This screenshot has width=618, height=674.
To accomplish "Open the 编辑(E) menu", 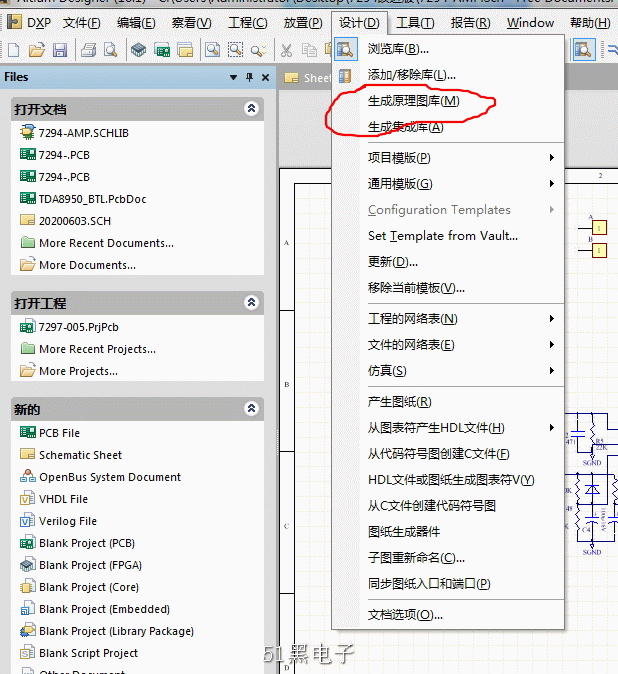I will pos(136,23).
